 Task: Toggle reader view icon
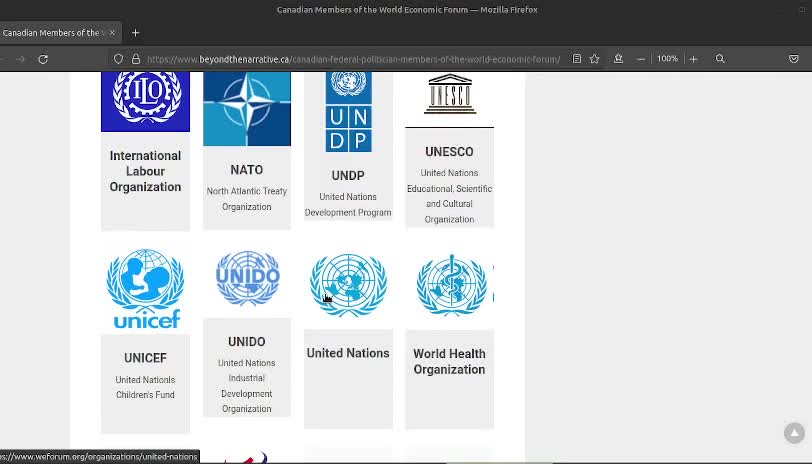coord(576,59)
